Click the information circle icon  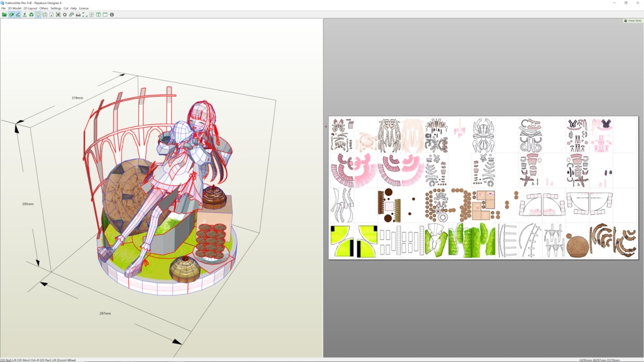(112, 15)
